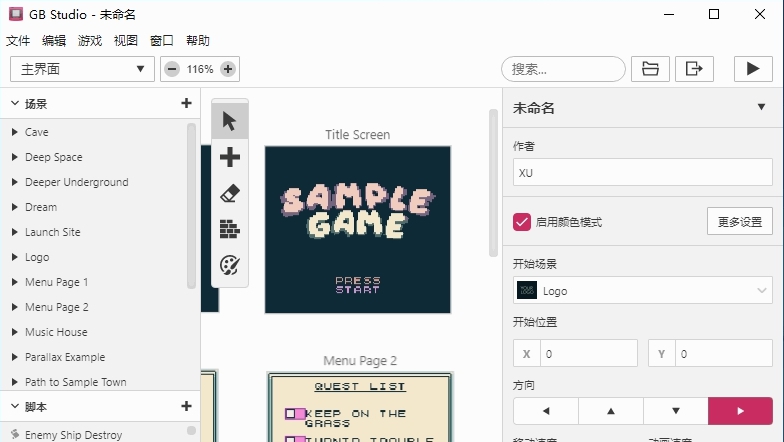Set direction to left arrow
784x442 pixels.
546,411
